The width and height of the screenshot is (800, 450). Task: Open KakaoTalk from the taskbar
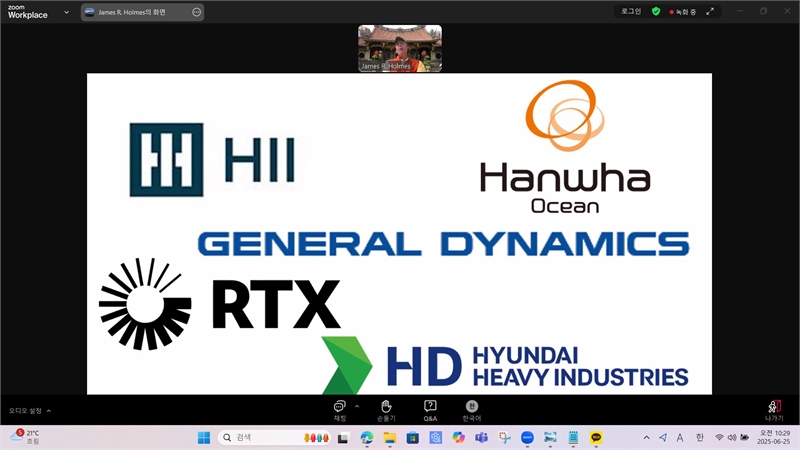pyautogui.click(x=596, y=438)
